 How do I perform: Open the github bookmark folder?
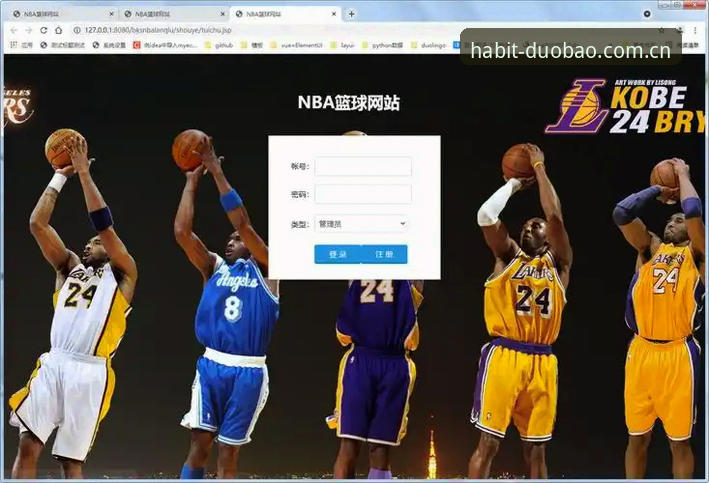219,45
